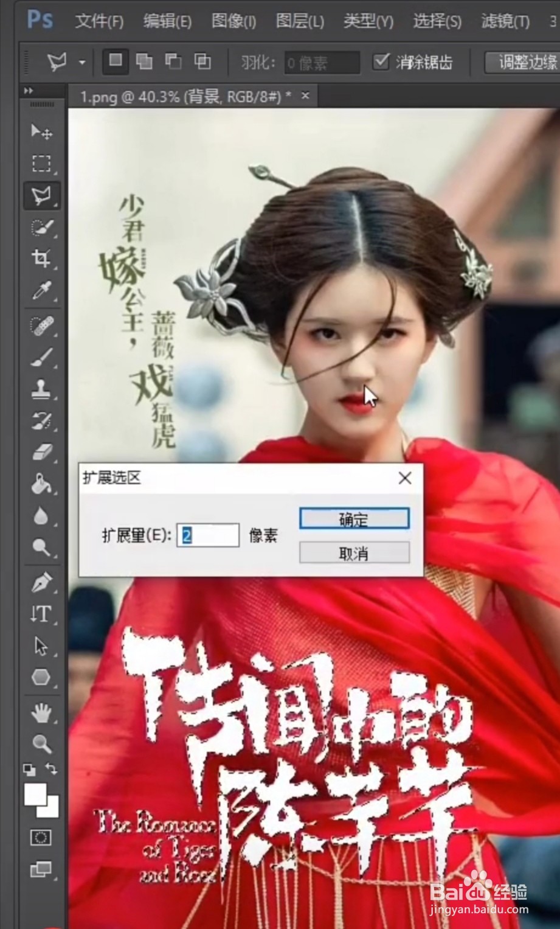Image resolution: width=560 pixels, height=929 pixels.
Task: Select the Dodge tool
Action: tap(41, 548)
